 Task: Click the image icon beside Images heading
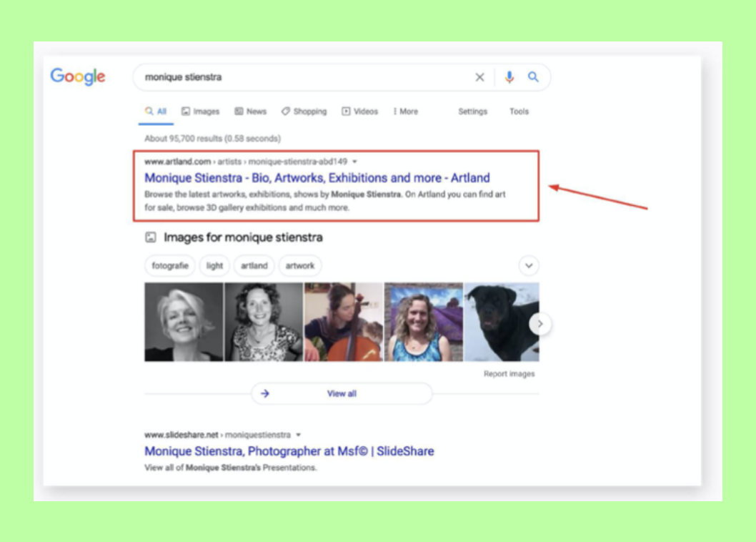(x=151, y=237)
